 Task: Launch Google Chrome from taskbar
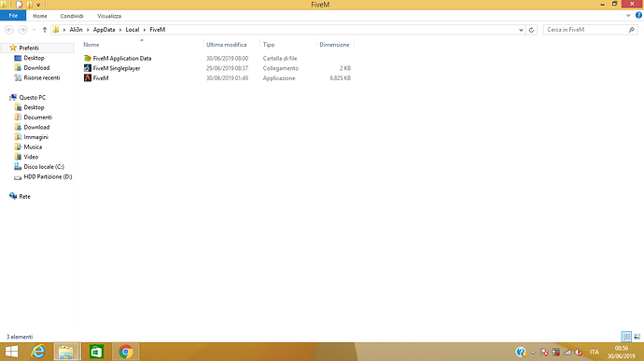click(126, 352)
